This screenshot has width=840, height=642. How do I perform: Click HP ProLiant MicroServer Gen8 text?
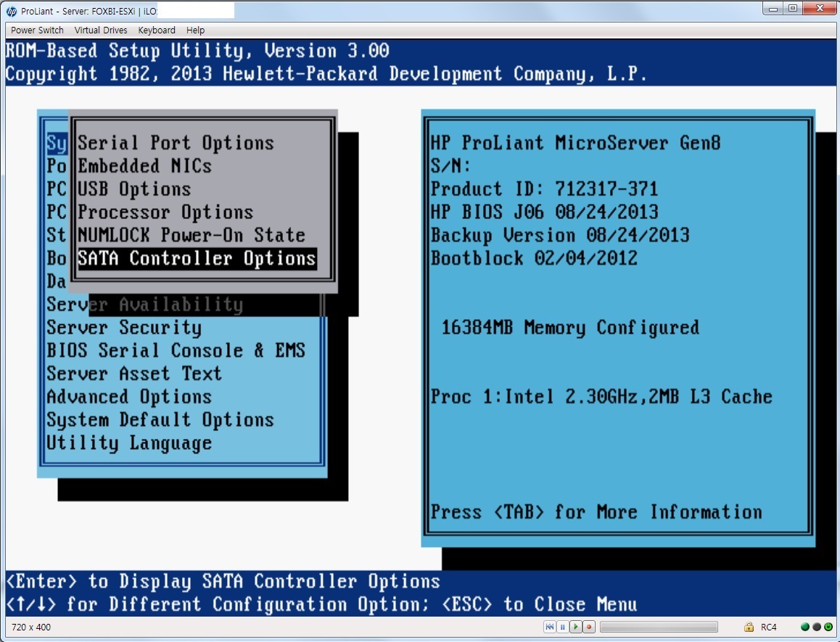tap(575, 143)
